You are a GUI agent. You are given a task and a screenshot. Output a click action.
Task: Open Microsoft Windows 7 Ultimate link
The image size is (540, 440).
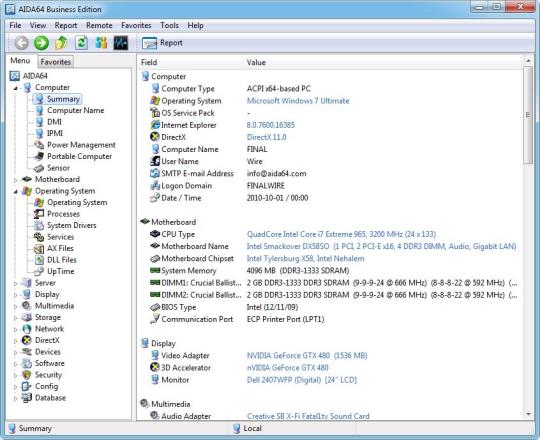298,101
